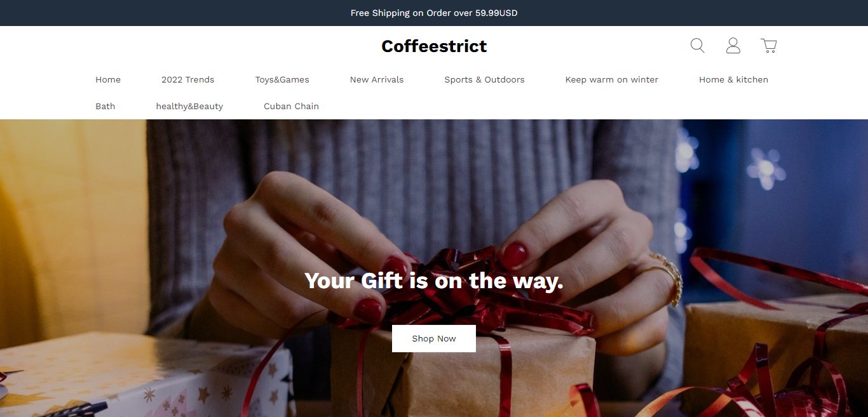This screenshot has height=417, width=868.
Task: Click the Coffeestrict store logo
Action: [434, 46]
